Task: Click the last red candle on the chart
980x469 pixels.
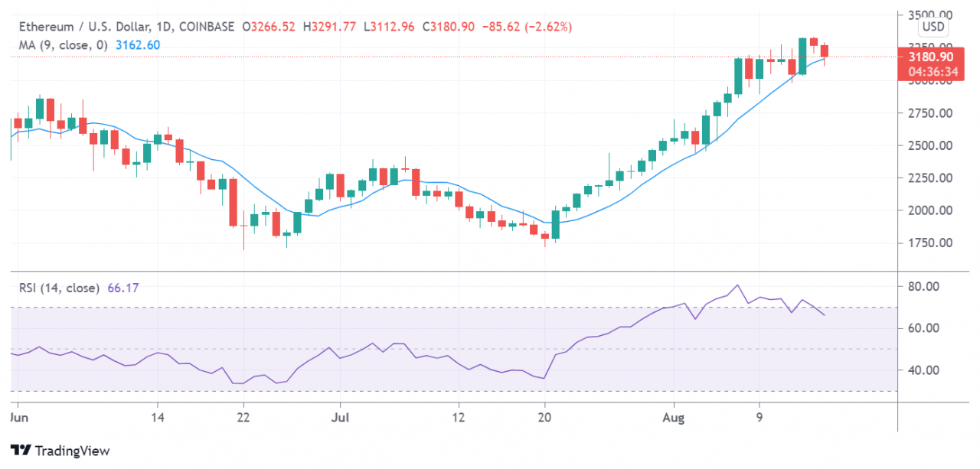Action: point(824,51)
